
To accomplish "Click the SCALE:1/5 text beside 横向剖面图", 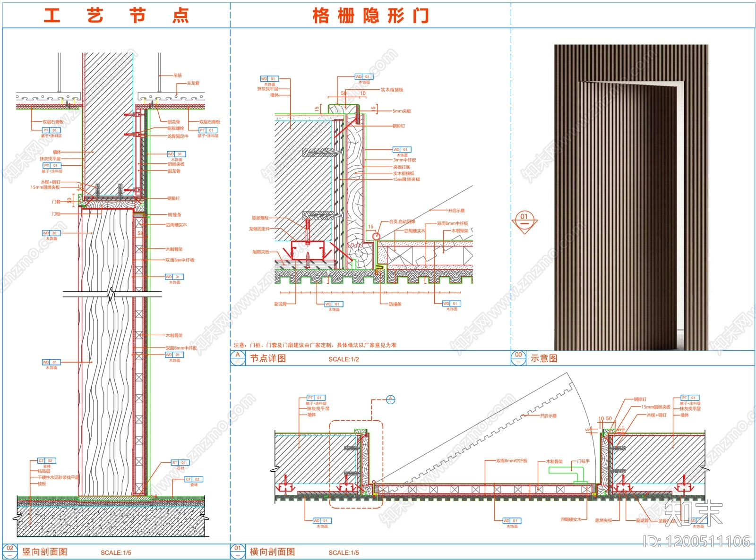I will click(344, 552).
